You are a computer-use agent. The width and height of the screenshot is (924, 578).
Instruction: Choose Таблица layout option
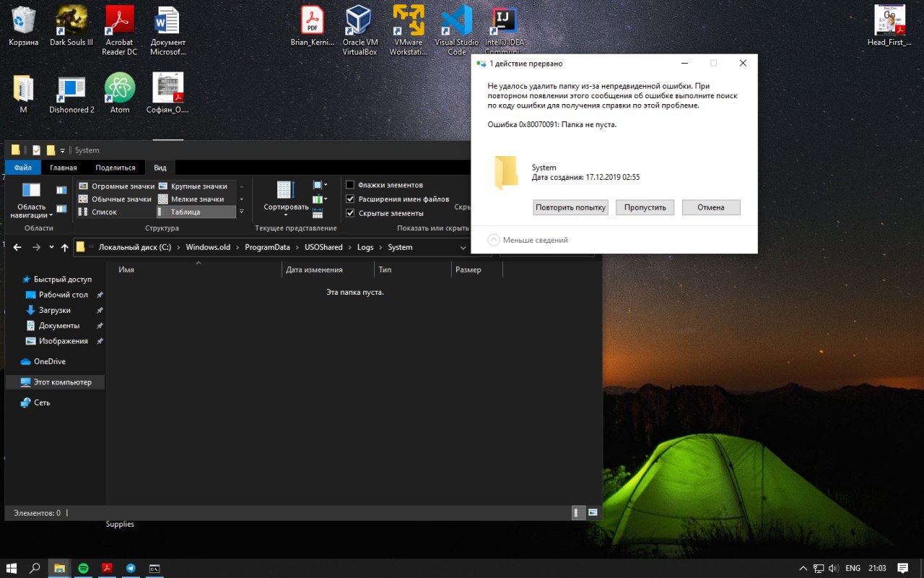(x=196, y=212)
